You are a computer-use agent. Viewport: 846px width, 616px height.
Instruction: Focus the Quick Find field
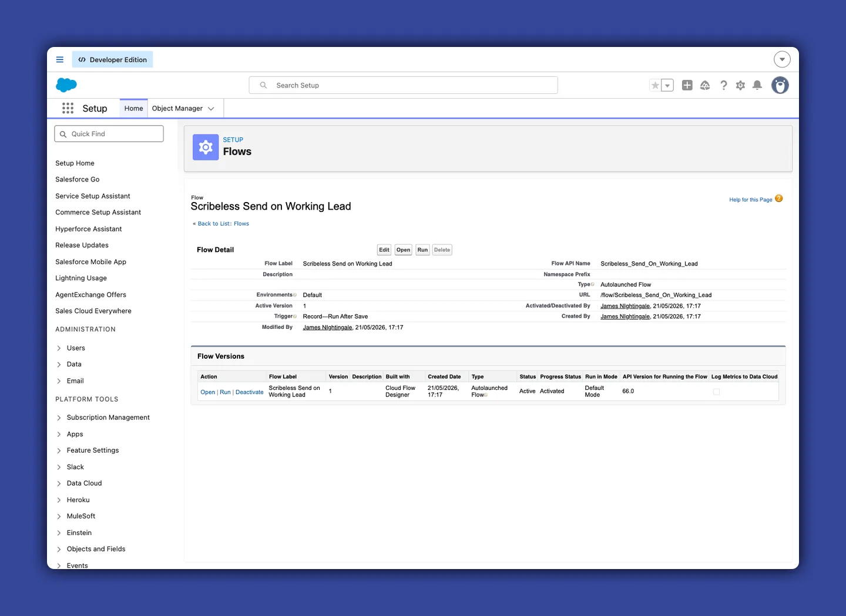click(x=109, y=134)
